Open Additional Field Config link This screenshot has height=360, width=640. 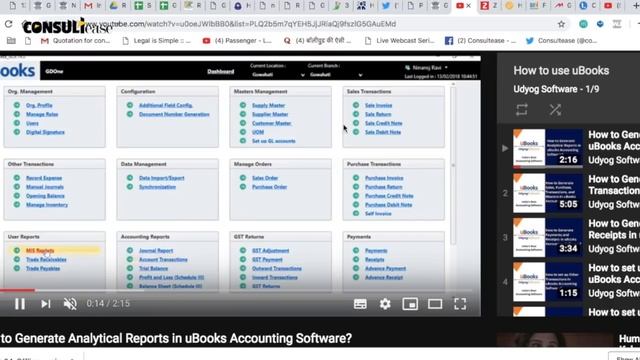tap(166, 105)
